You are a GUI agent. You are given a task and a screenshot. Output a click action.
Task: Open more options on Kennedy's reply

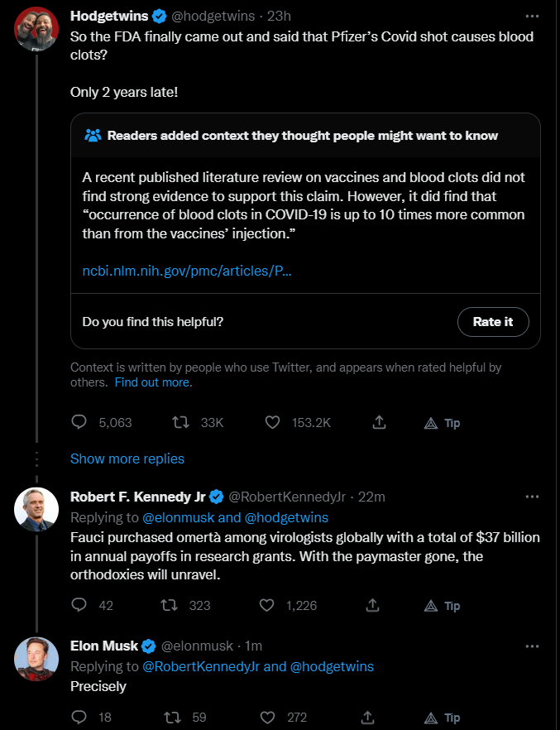click(x=533, y=497)
